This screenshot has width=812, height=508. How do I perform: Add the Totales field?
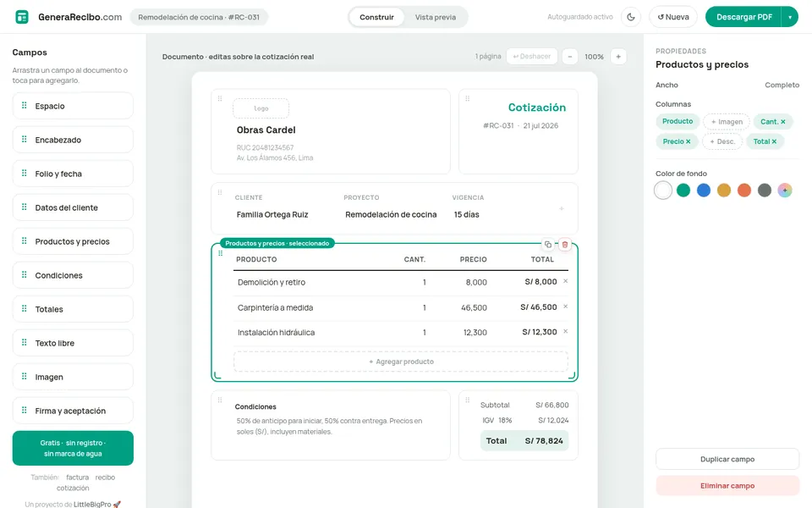click(x=73, y=309)
